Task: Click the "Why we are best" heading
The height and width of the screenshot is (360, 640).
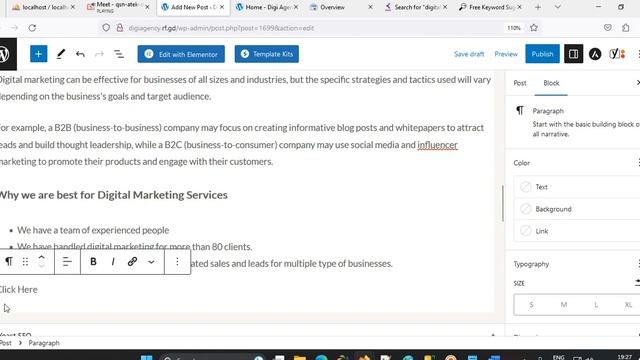Action: coord(113,195)
